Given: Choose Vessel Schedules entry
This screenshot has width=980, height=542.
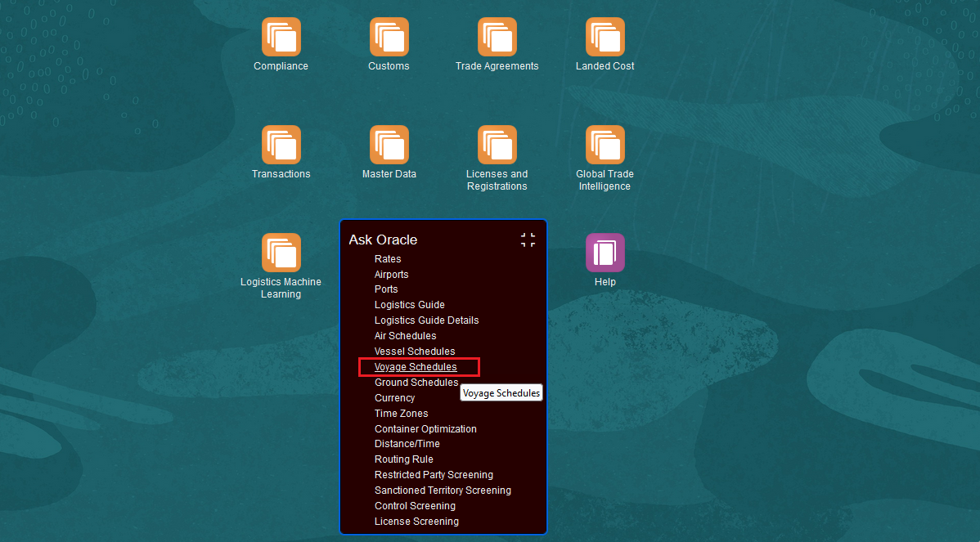Looking at the screenshot, I should (x=415, y=352).
